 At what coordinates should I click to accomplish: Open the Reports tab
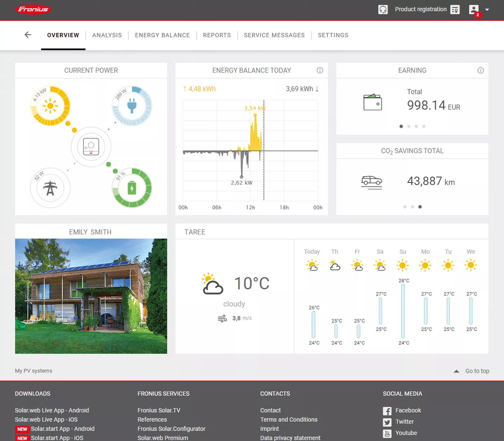pos(217,35)
